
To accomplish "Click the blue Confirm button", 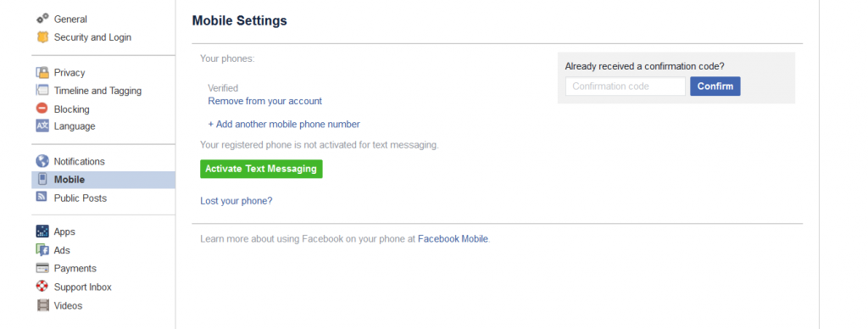I will 715,86.
